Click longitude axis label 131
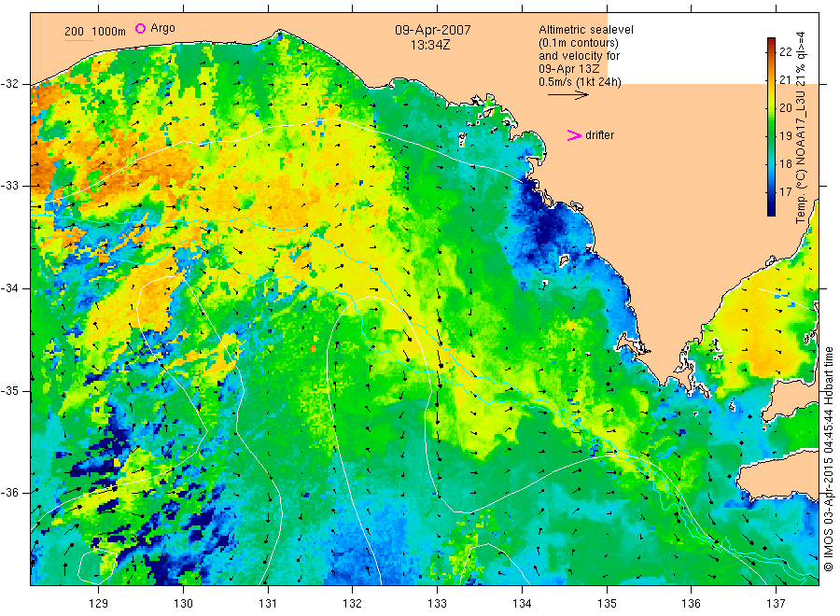 268,604
